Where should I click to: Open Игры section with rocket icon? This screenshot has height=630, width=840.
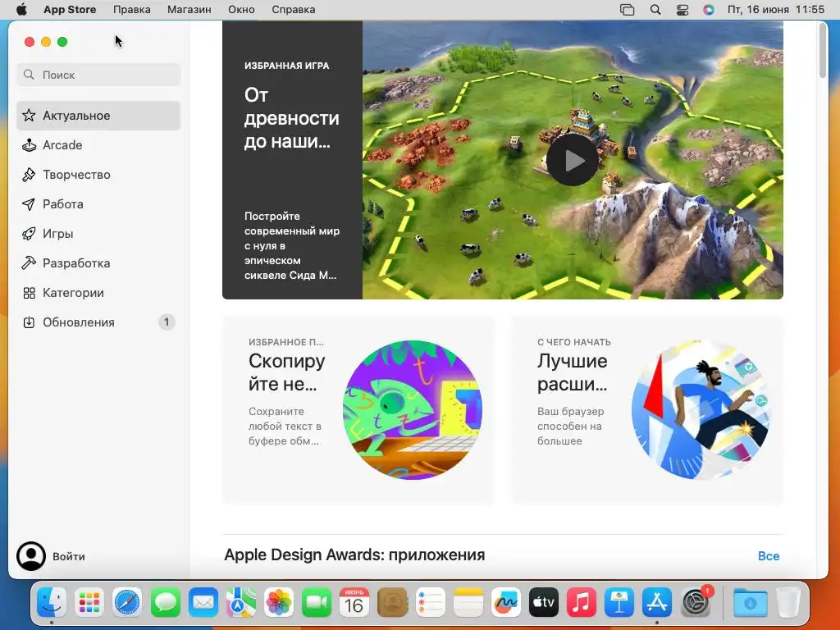(x=98, y=234)
